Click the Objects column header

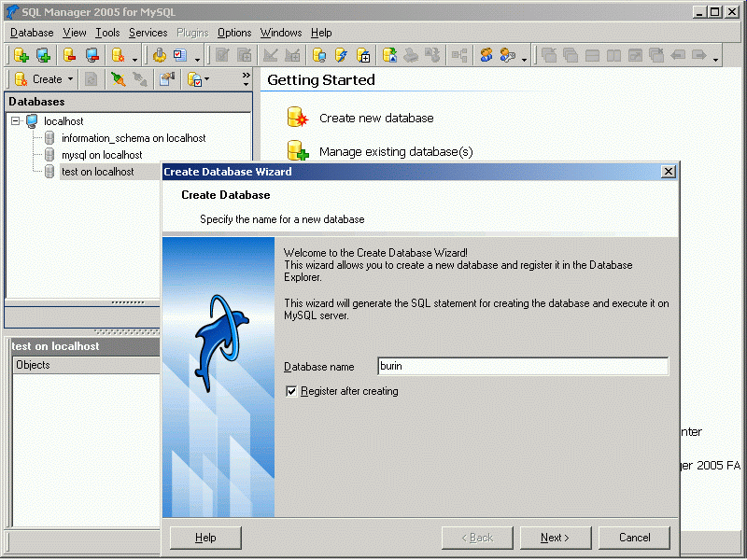(x=86, y=365)
